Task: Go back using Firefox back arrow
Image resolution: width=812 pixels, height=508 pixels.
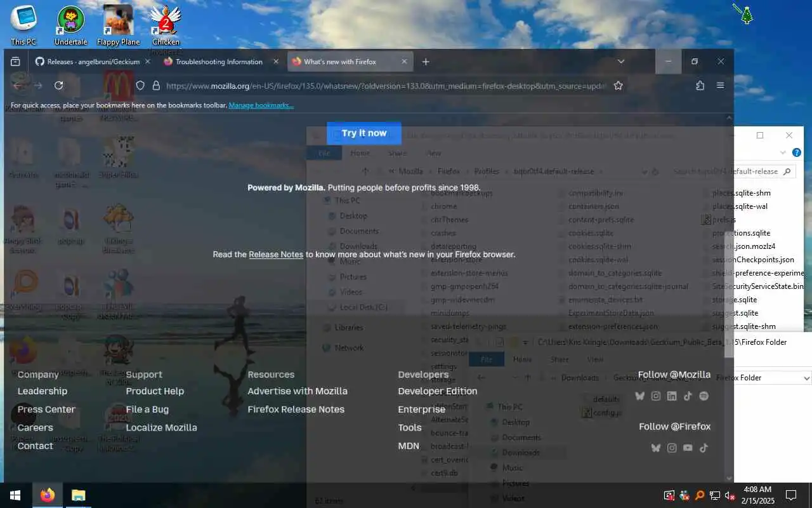Action: click(x=17, y=86)
